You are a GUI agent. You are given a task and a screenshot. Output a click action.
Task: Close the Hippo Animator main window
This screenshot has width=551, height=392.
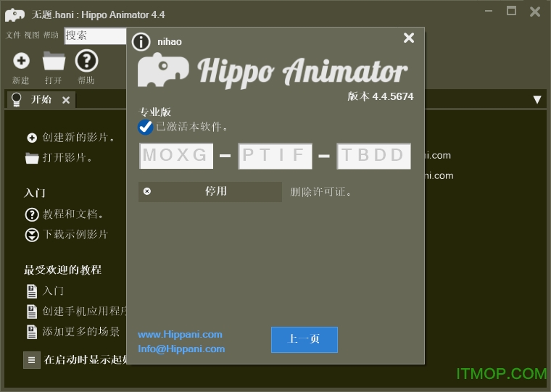pos(535,12)
